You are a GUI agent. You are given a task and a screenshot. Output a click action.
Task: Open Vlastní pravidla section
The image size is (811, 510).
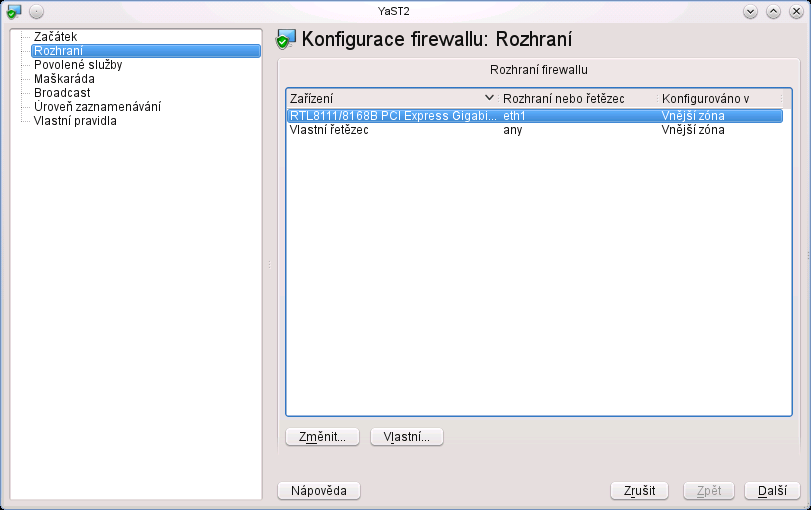point(75,121)
